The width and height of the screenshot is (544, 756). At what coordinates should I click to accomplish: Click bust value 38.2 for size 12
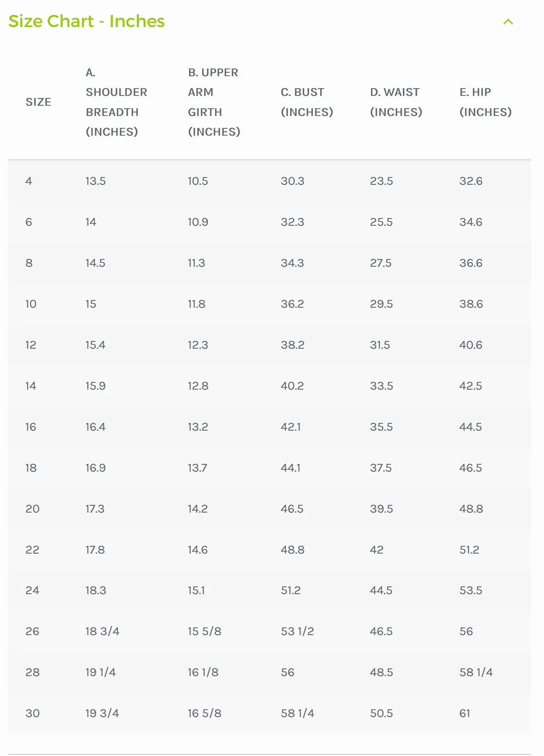click(293, 345)
